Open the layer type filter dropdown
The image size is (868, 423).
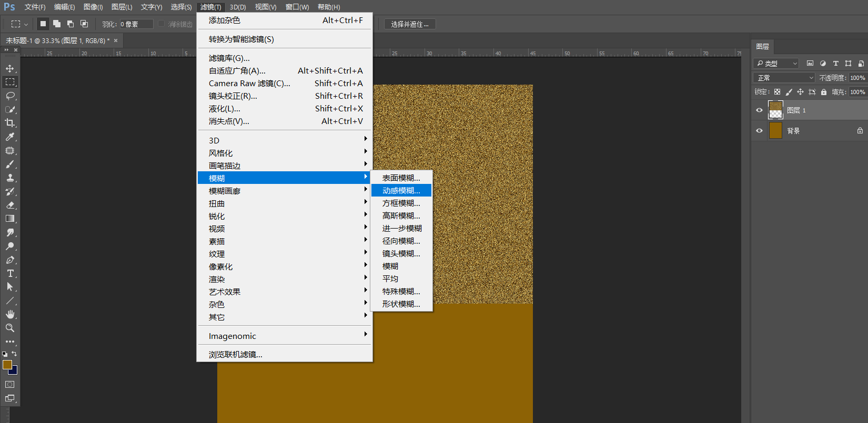[x=776, y=64]
